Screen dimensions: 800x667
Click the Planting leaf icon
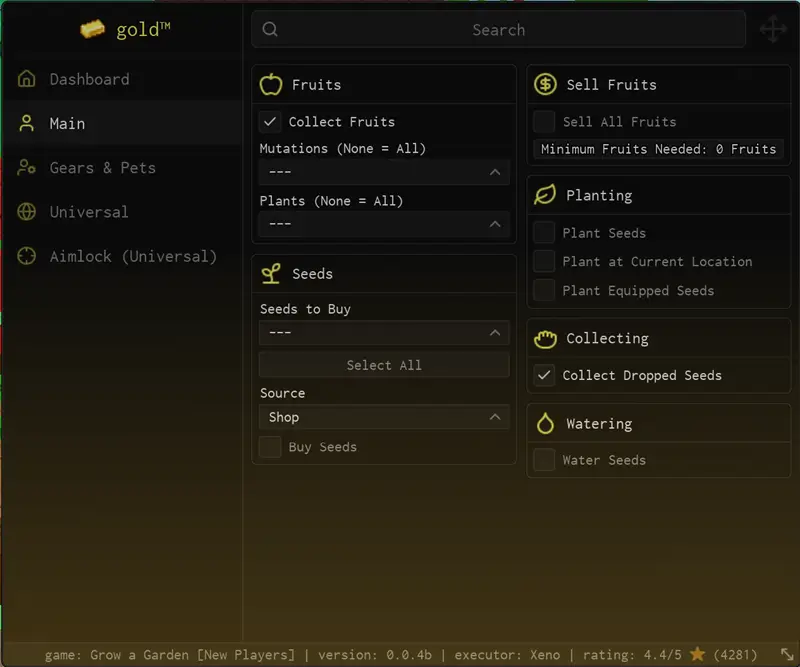click(545, 195)
